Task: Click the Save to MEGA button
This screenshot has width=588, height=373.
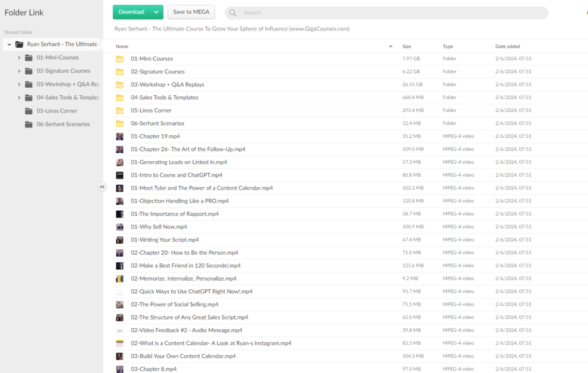Action: (191, 12)
